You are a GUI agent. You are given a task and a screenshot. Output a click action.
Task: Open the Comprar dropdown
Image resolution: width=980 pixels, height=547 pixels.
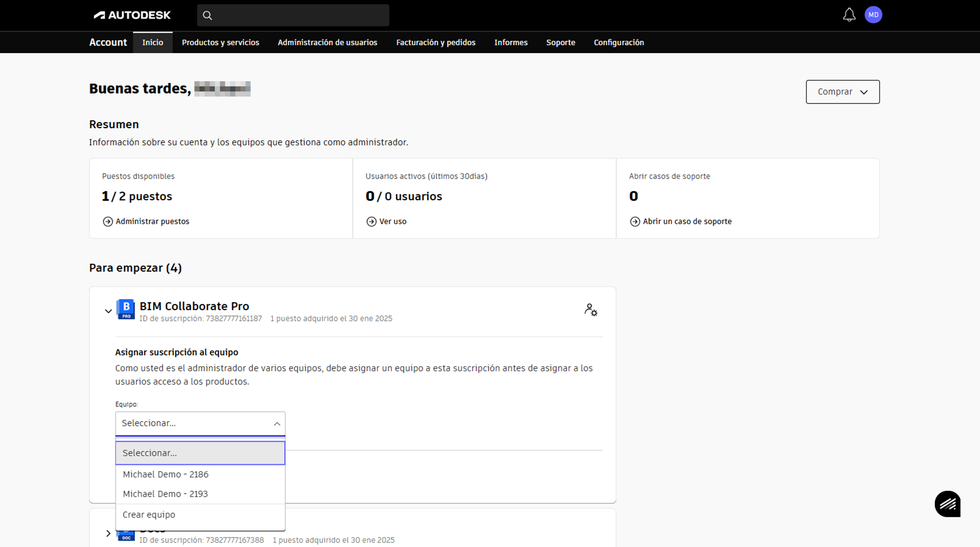click(x=842, y=92)
